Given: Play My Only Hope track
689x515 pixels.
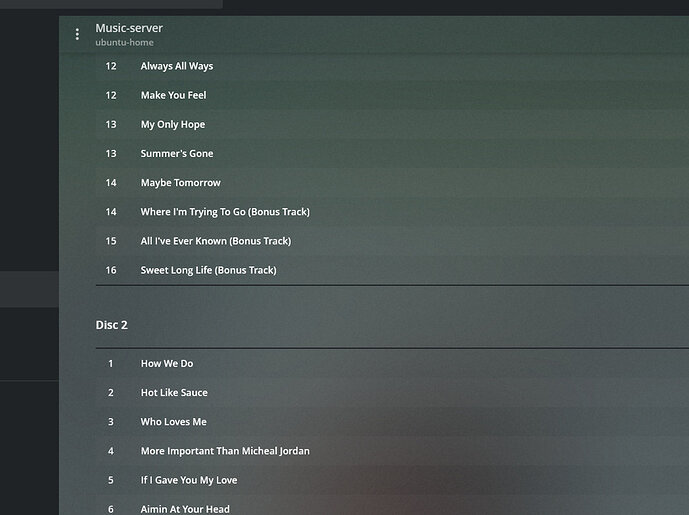Looking at the screenshot, I should click(x=172, y=124).
